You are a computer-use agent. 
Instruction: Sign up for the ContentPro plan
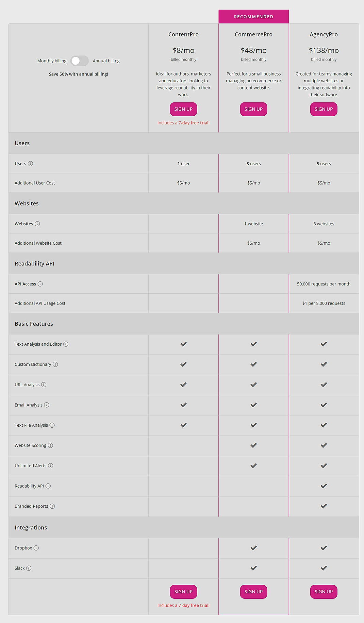183,109
